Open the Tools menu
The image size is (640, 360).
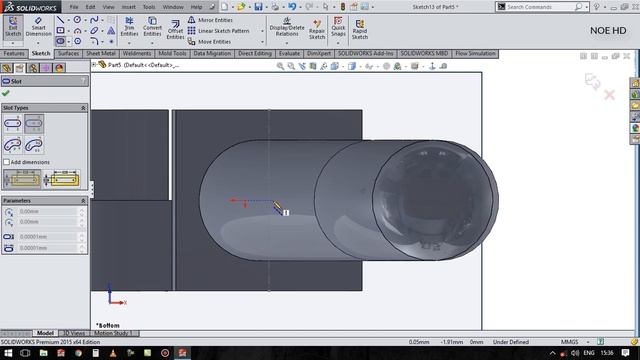point(149,7)
